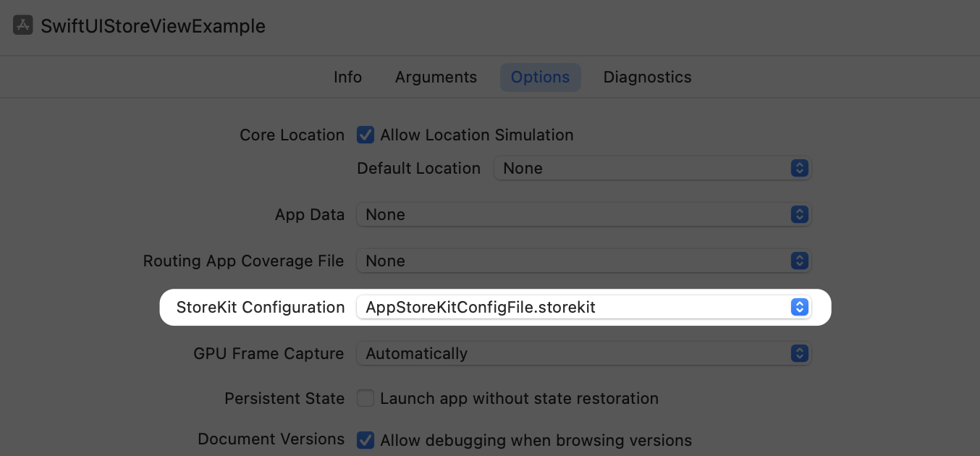This screenshot has height=456, width=980.
Task: Click the Routing App Coverage File label
Action: pyautogui.click(x=243, y=261)
